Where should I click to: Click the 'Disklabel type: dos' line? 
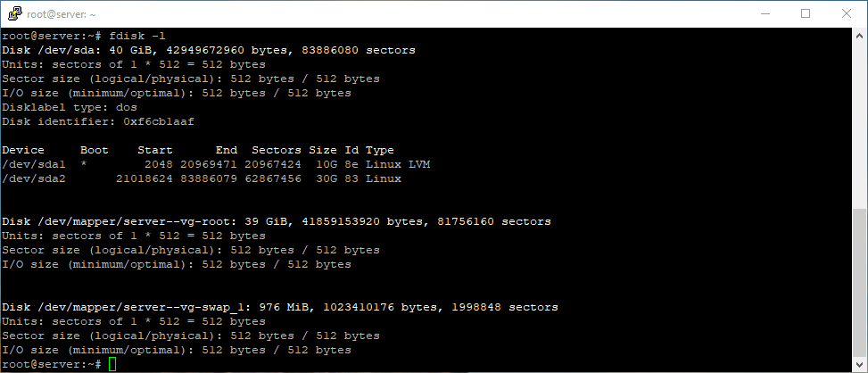pyautogui.click(x=70, y=107)
